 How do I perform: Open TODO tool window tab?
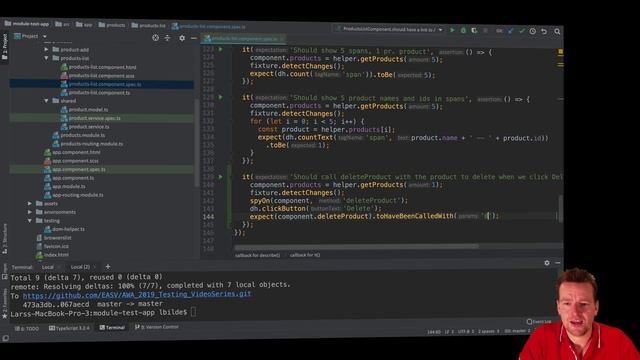[27, 329]
